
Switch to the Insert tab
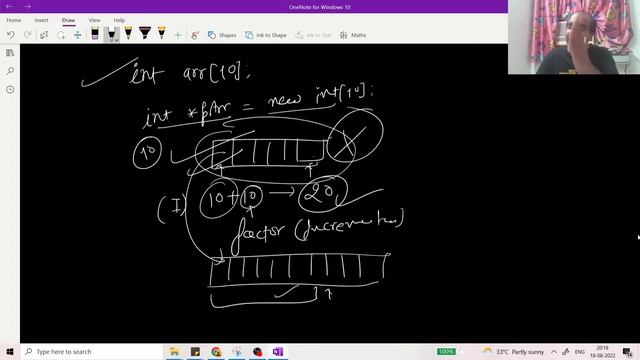click(41, 20)
